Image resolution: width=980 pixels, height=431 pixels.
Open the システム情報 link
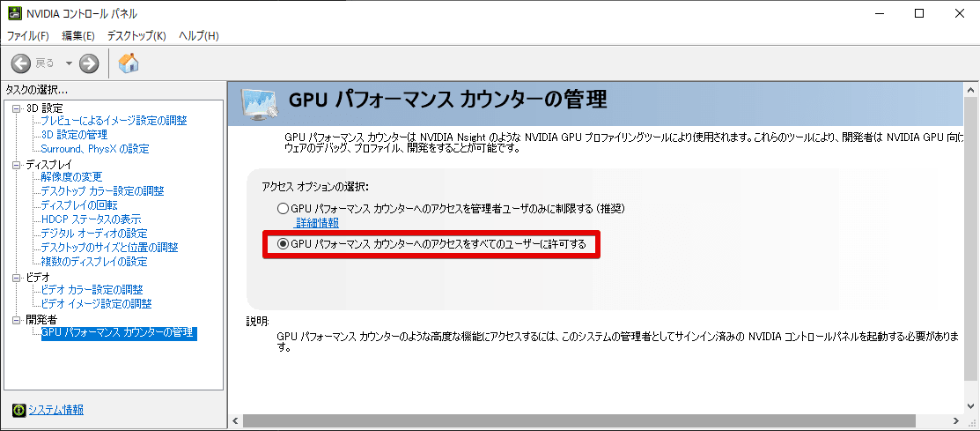(56, 411)
